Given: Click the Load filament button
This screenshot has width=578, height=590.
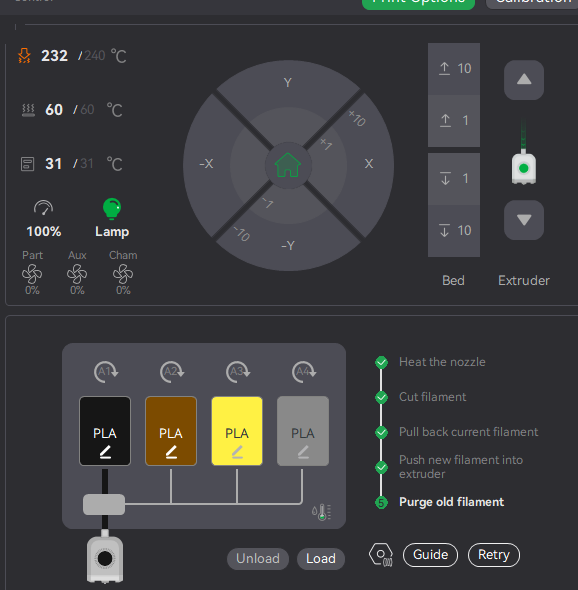Looking at the screenshot, I should pyautogui.click(x=321, y=558).
